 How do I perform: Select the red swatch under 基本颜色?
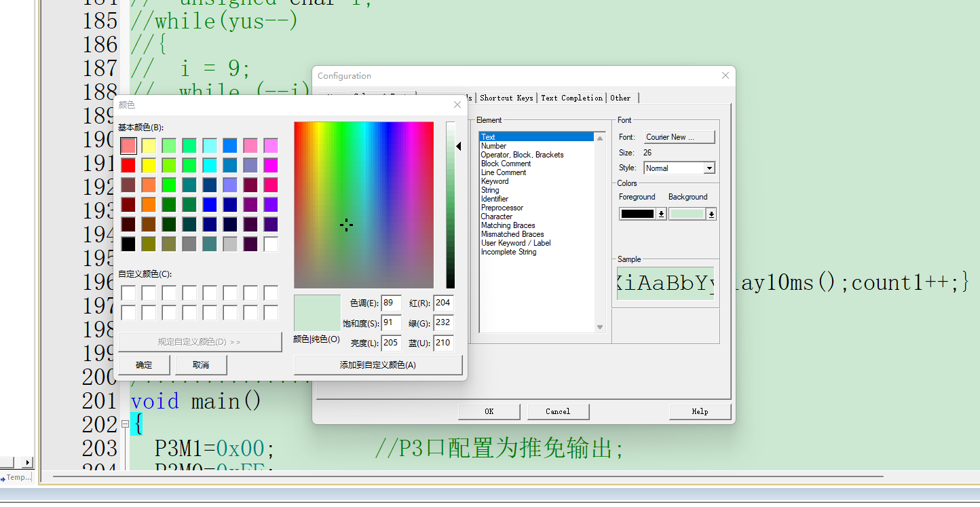click(129, 164)
